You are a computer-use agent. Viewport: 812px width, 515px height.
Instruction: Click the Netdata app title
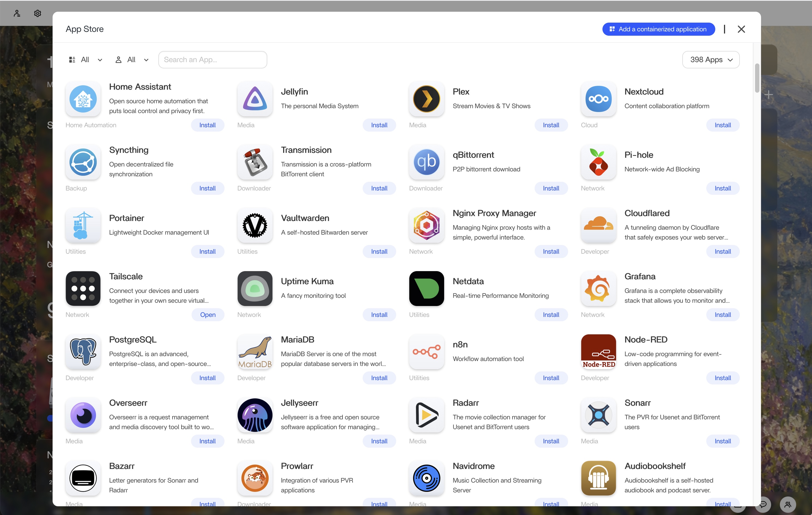click(468, 281)
